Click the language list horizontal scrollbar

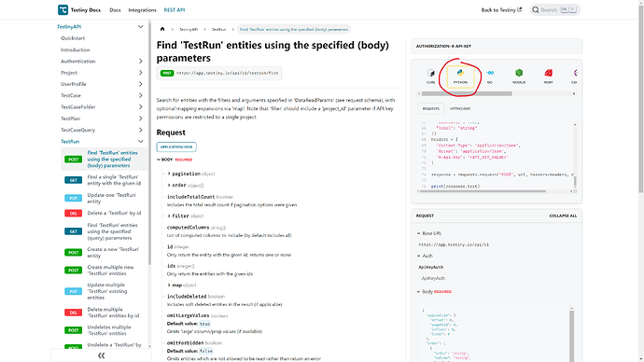[x=467, y=93]
